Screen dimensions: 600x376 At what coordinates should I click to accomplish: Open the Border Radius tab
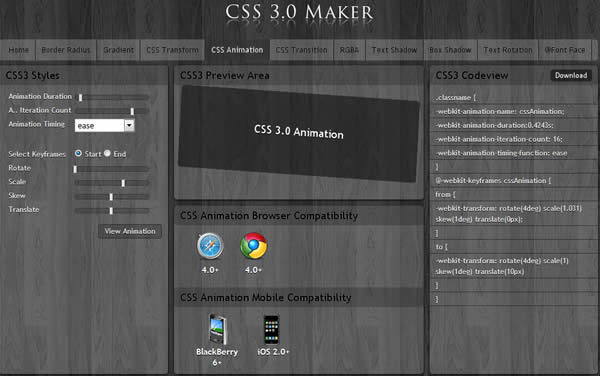66,50
